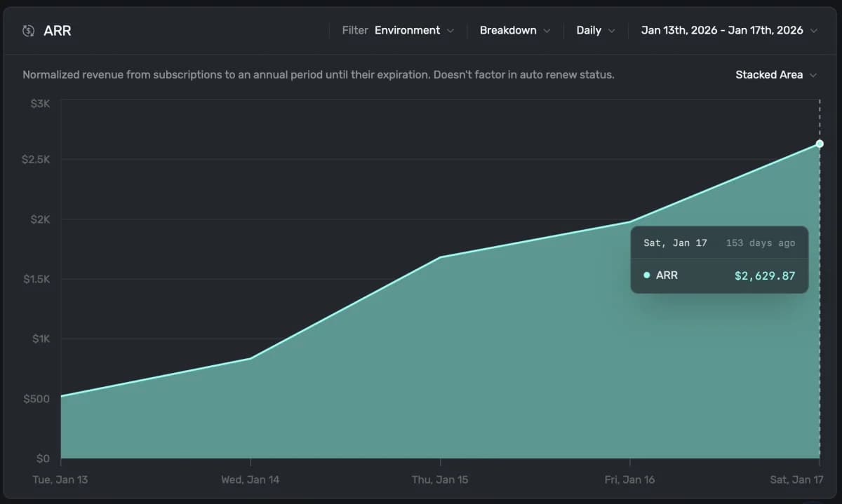Click the $1.5K y-axis label

pos(36,279)
